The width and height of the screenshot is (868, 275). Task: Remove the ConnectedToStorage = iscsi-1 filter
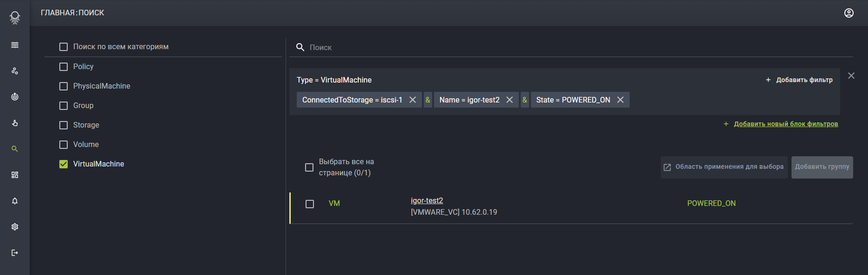coord(413,100)
